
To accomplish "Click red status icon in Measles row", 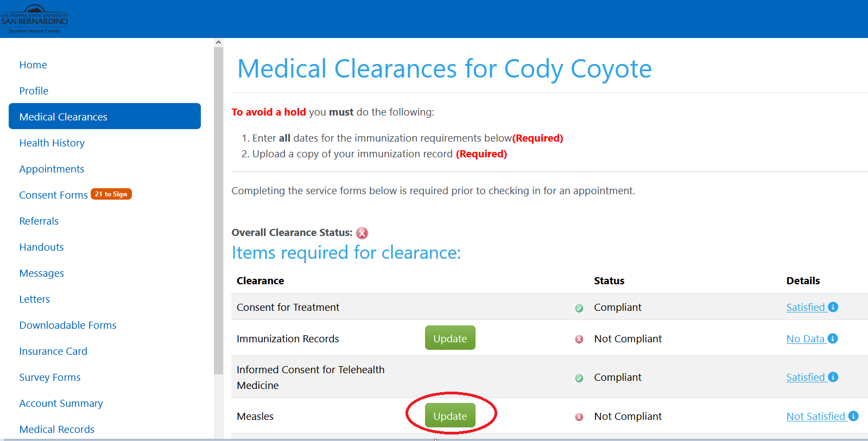I will (579, 417).
